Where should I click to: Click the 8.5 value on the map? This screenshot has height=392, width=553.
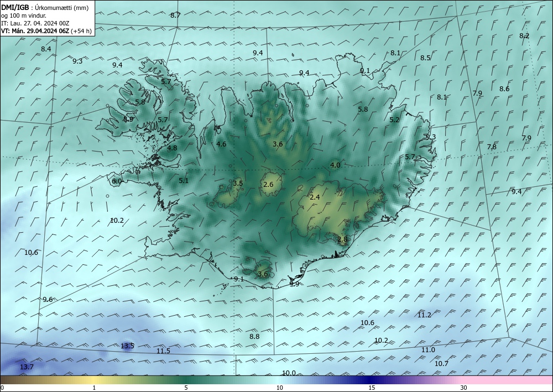point(425,58)
